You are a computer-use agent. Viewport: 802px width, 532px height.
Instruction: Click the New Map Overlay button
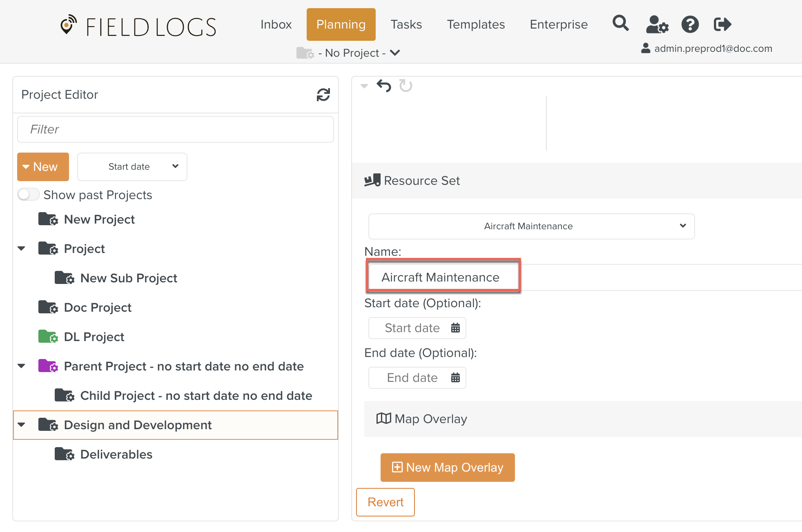point(447,467)
